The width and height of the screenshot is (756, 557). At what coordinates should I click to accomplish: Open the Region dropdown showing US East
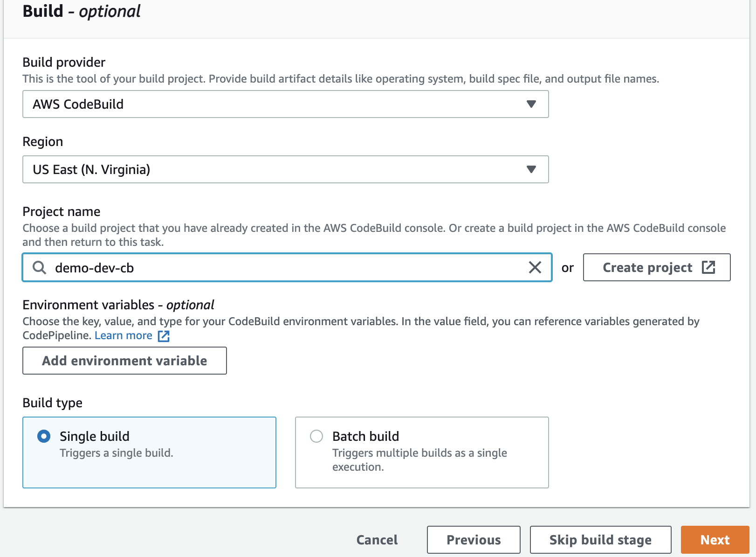click(x=286, y=169)
